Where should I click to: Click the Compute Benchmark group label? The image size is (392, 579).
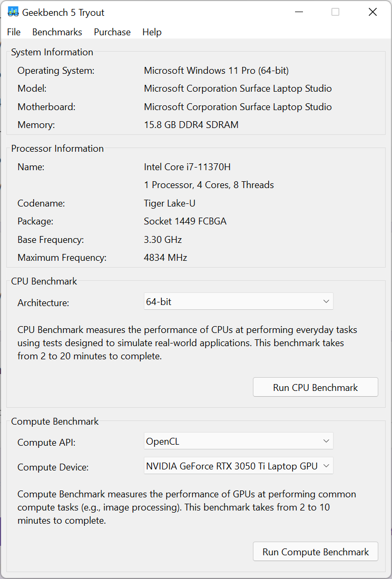pyautogui.click(x=55, y=421)
